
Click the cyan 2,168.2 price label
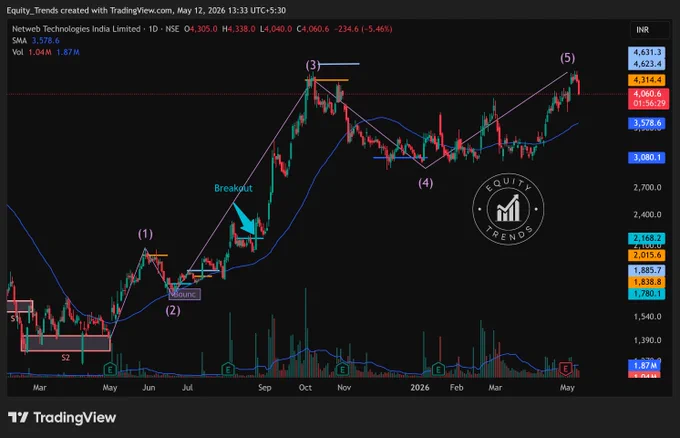click(647, 238)
